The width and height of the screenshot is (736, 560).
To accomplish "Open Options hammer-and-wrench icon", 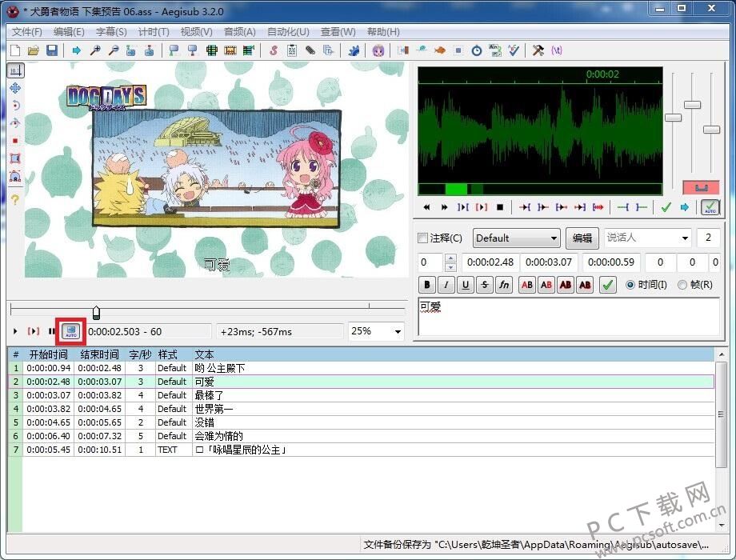I will pos(538,50).
